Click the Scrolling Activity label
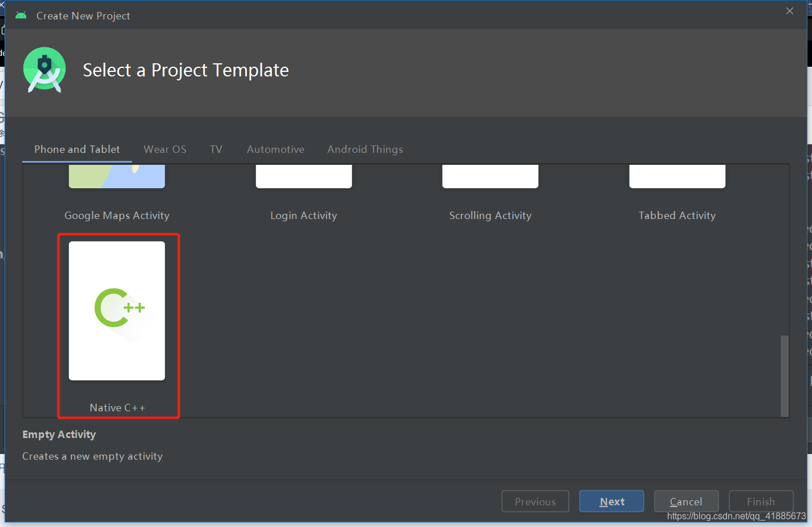This screenshot has width=812, height=527. [490, 216]
